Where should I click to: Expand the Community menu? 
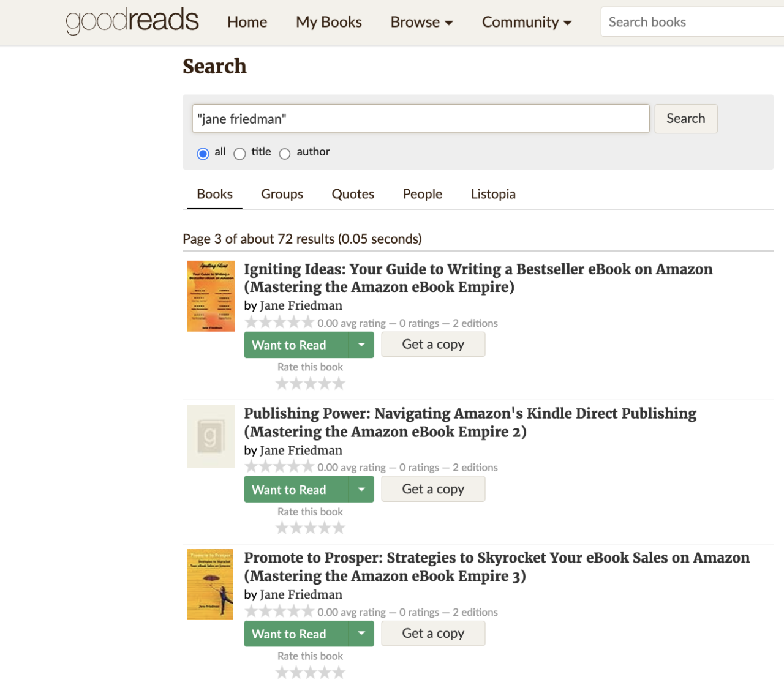coord(526,22)
